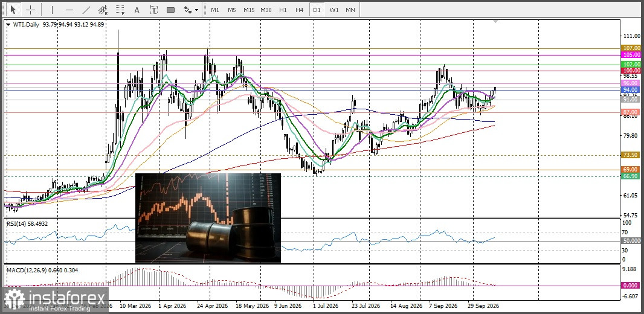Screen dimensions: 644x314
Task: Switch chart to W1 weekly timeframe
Action: tap(334, 10)
